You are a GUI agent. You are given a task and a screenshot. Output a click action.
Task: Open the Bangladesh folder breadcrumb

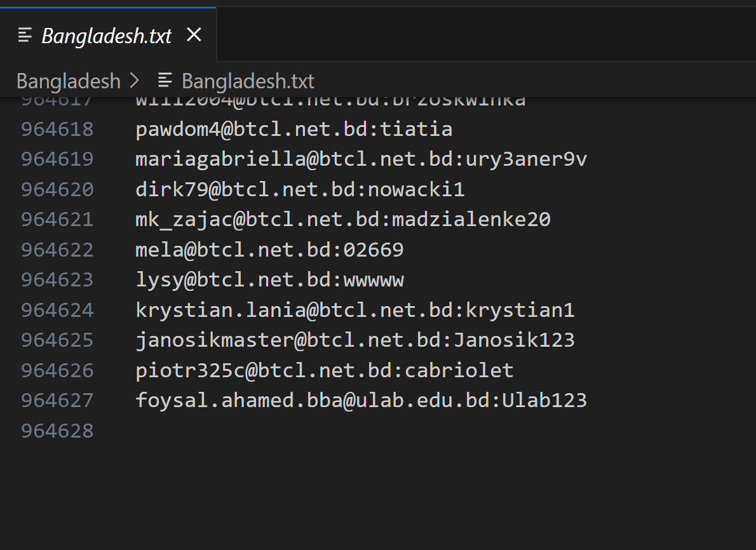[x=68, y=81]
